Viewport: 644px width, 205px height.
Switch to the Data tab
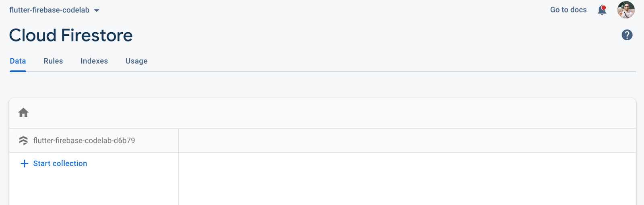pyautogui.click(x=18, y=61)
